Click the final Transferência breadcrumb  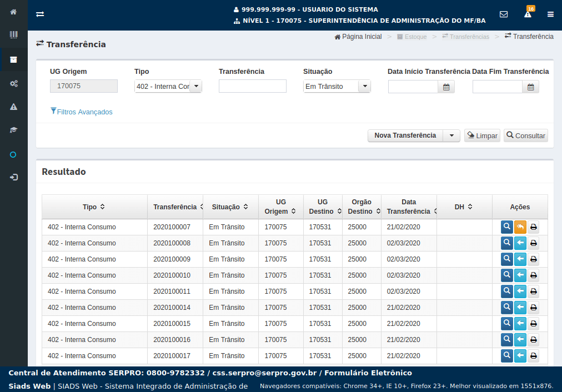[x=529, y=37]
